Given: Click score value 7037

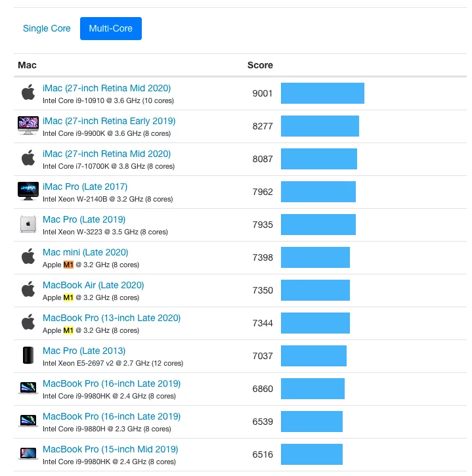Looking at the screenshot, I should tap(263, 356).
